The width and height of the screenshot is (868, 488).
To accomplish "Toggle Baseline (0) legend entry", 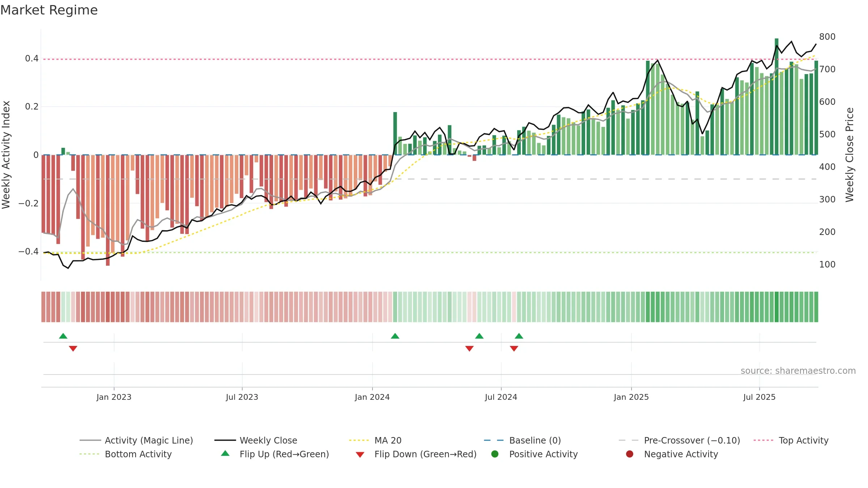I will click(522, 440).
